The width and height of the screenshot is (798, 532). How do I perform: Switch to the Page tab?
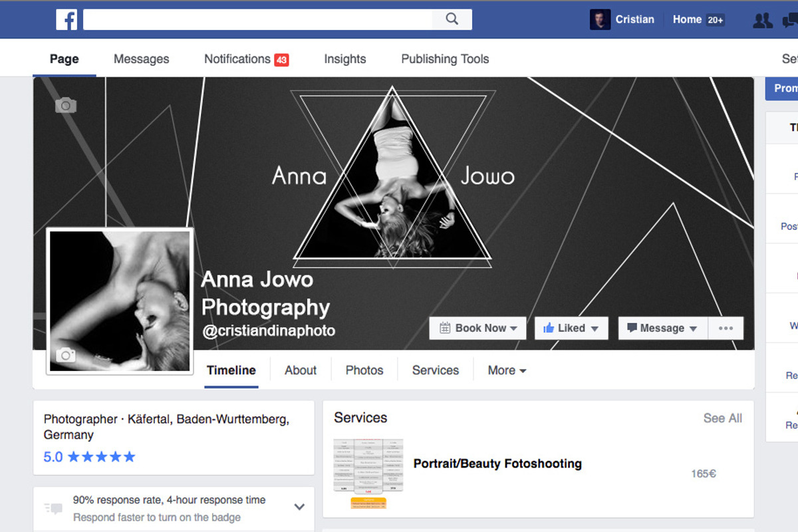65,59
